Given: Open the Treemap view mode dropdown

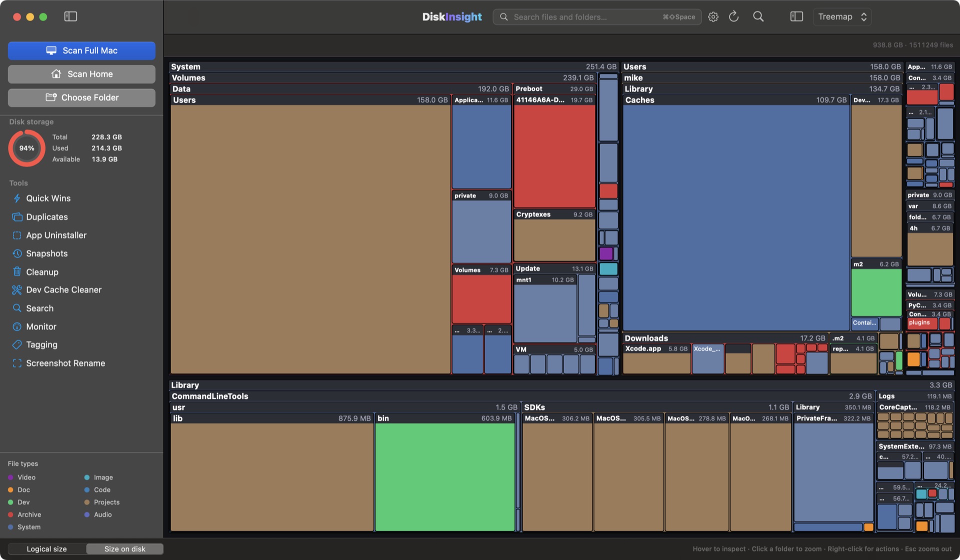Looking at the screenshot, I should 842,16.
